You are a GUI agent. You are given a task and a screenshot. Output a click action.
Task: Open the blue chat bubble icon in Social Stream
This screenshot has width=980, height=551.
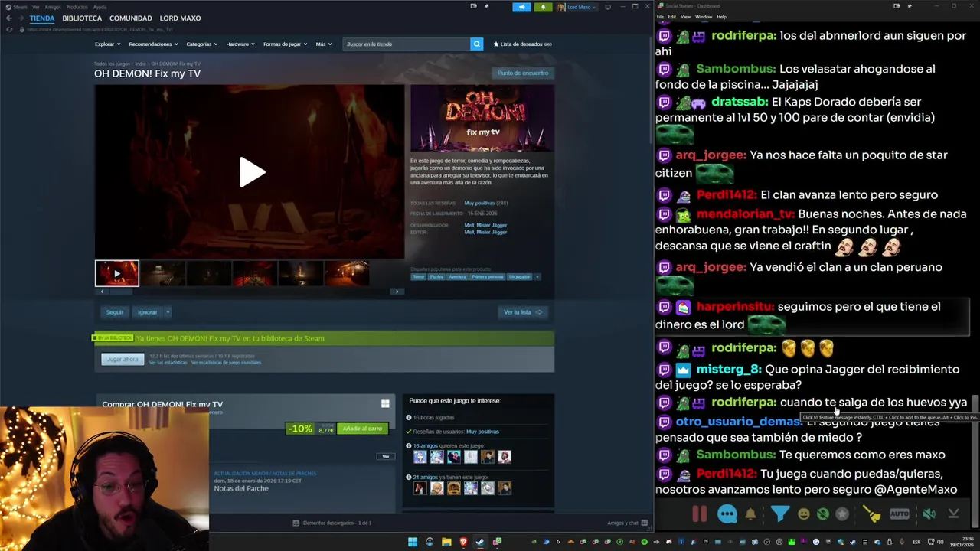[x=727, y=514]
